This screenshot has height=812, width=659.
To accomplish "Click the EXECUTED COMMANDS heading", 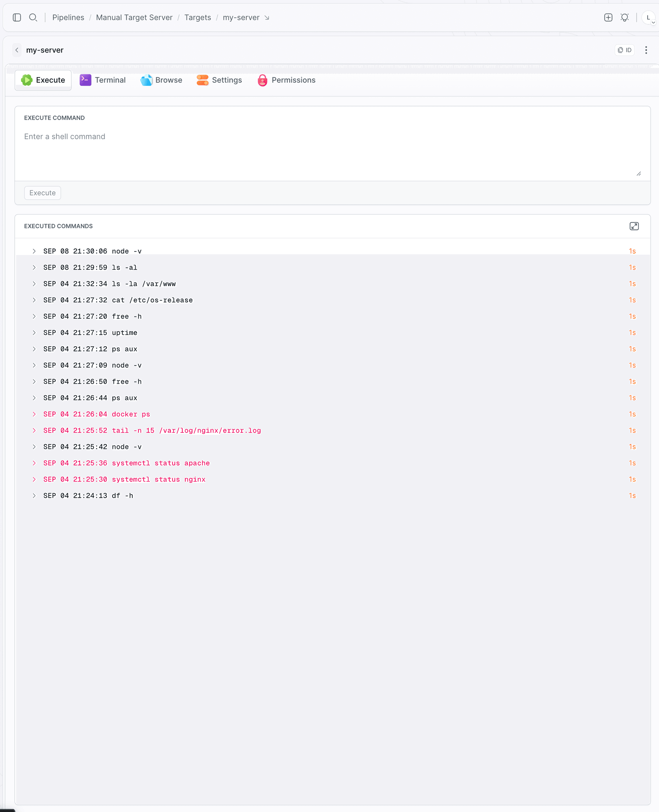I will click(58, 226).
